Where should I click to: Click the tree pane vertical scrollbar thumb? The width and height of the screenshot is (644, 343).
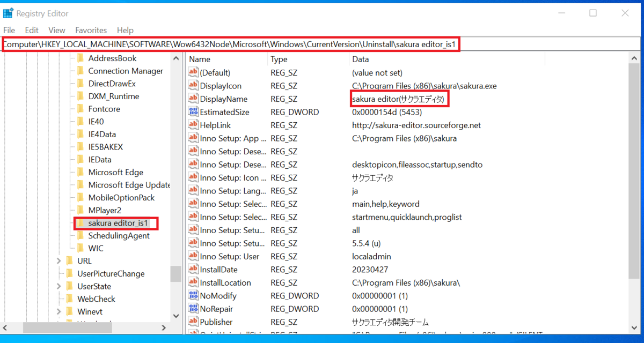tap(176, 273)
